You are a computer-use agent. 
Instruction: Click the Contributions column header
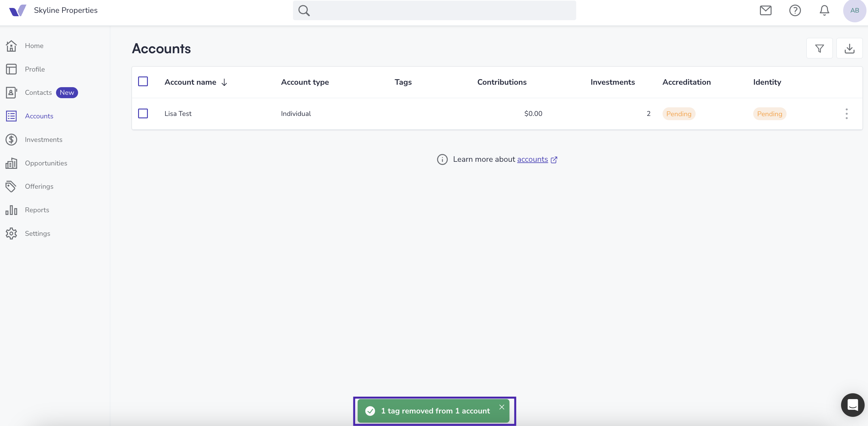502,82
